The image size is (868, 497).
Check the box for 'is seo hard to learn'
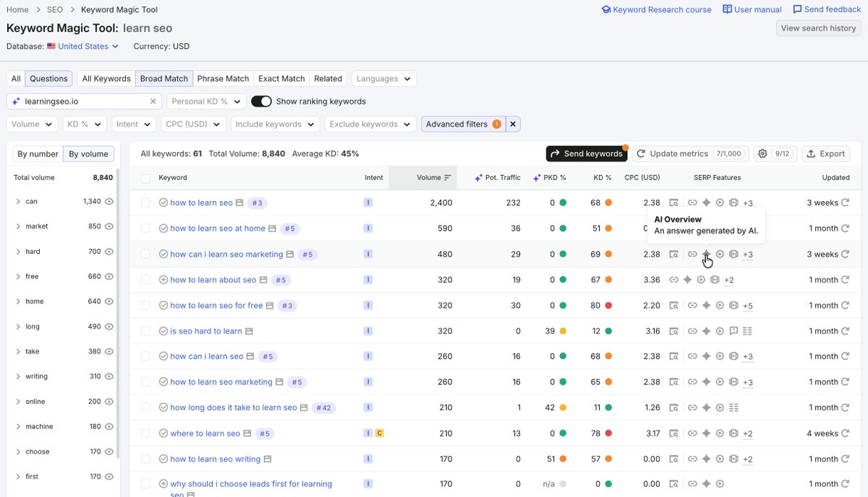click(145, 331)
